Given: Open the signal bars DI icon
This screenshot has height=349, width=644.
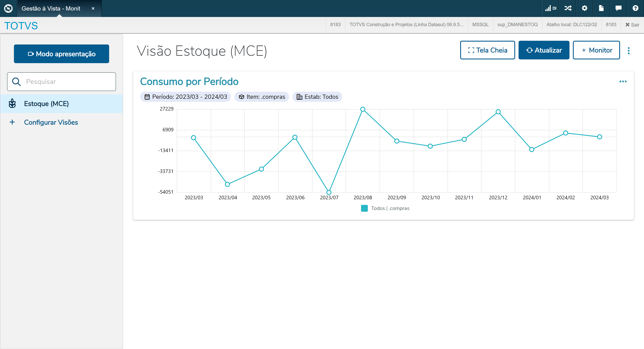Looking at the screenshot, I should [550, 8].
